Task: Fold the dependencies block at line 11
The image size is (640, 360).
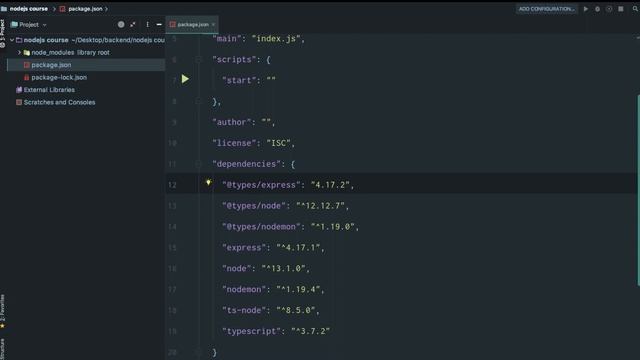Action: pyautogui.click(x=198, y=164)
